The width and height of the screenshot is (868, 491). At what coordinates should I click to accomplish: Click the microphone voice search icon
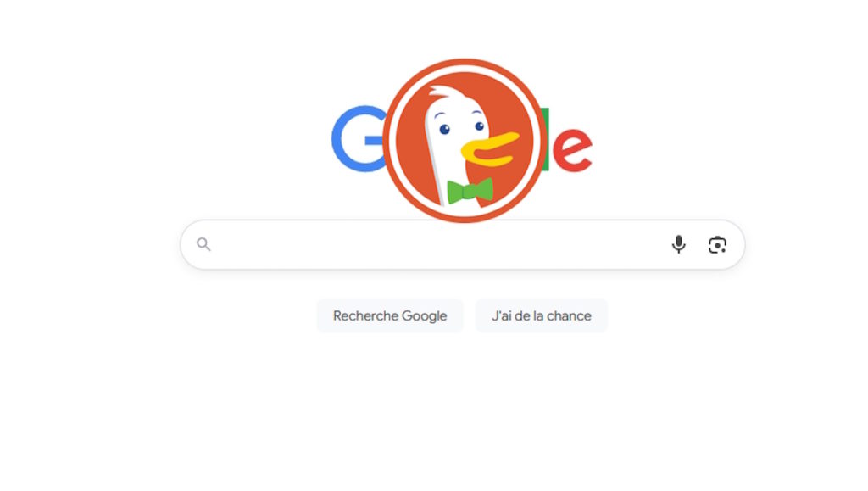[678, 244]
